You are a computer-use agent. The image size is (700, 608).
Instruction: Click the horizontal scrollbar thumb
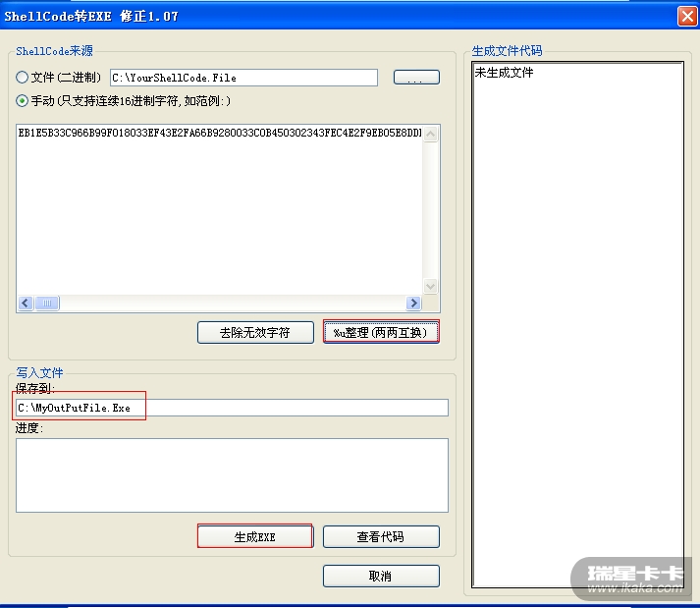tap(47, 303)
